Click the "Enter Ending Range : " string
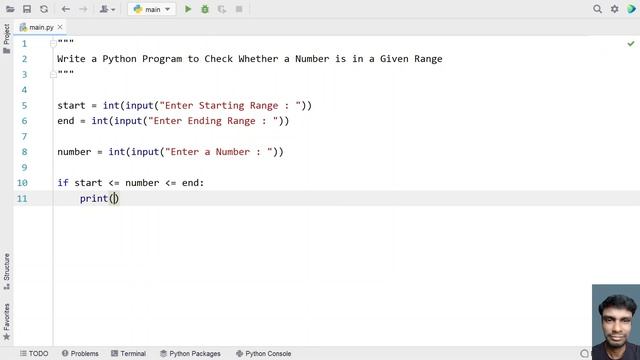 pyautogui.click(x=213, y=121)
